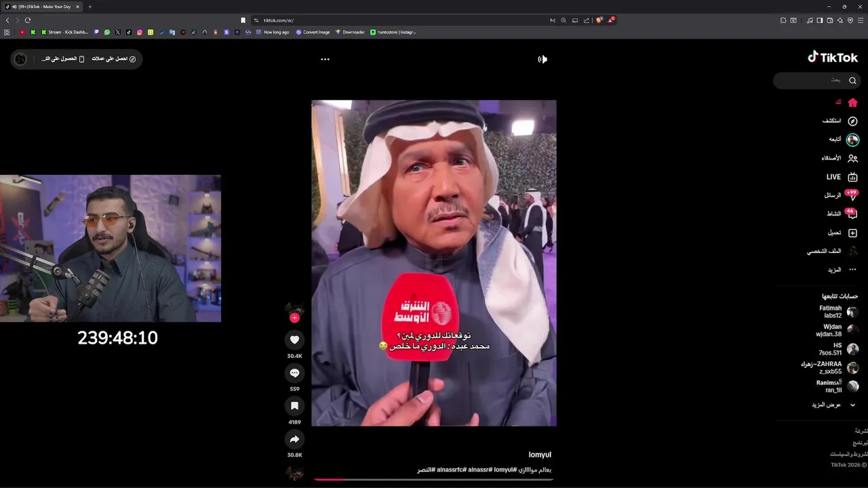Follow creator with the red plus badge

pos(294,317)
